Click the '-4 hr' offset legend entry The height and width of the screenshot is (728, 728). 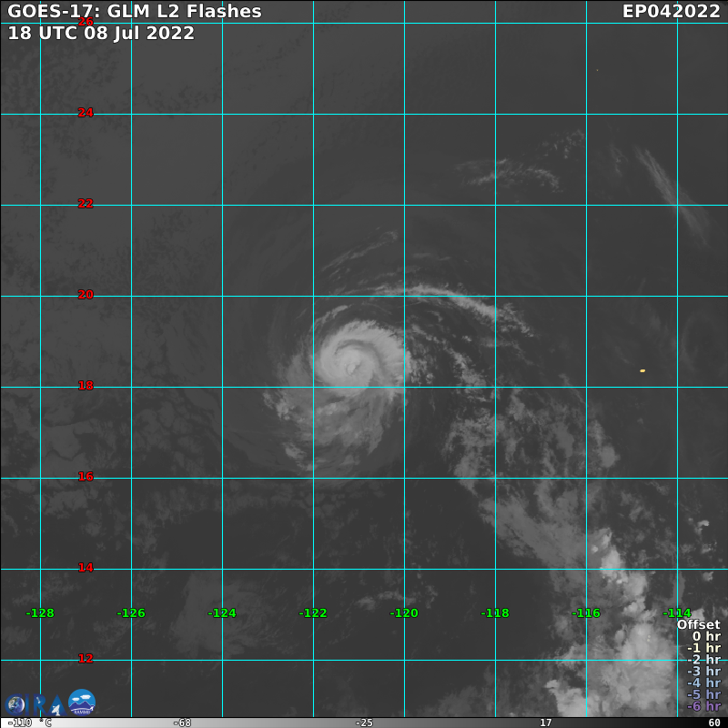tap(704, 682)
